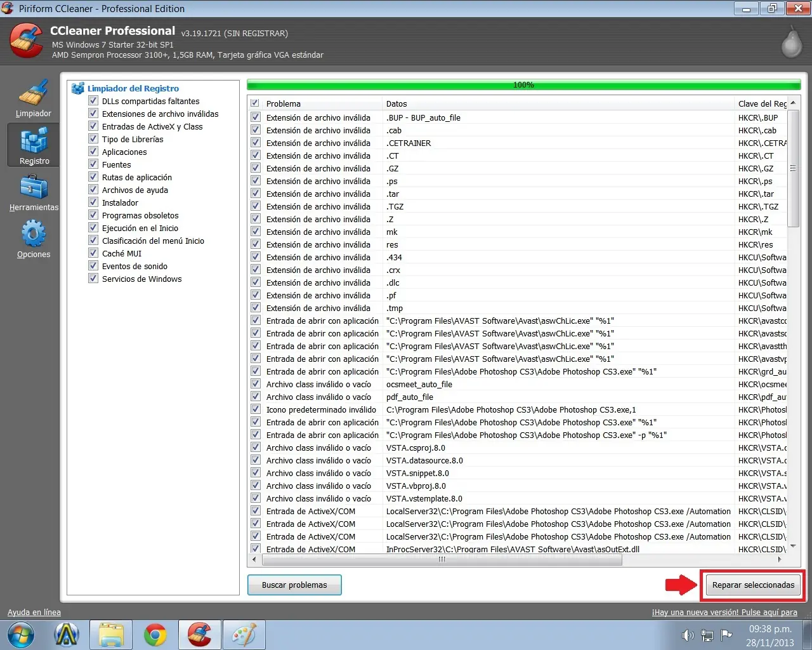Viewport: 812px width, 650px height.
Task: Click the horizontal scrollbar thumb
Action: click(442, 560)
